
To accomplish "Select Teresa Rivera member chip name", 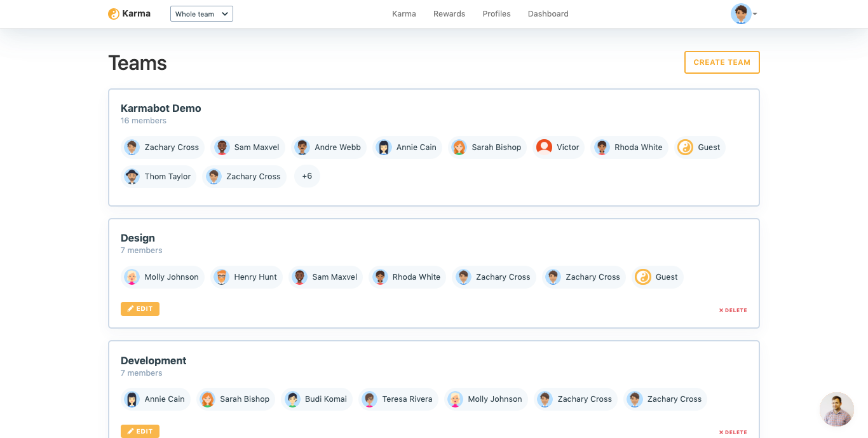I will tap(407, 399).
